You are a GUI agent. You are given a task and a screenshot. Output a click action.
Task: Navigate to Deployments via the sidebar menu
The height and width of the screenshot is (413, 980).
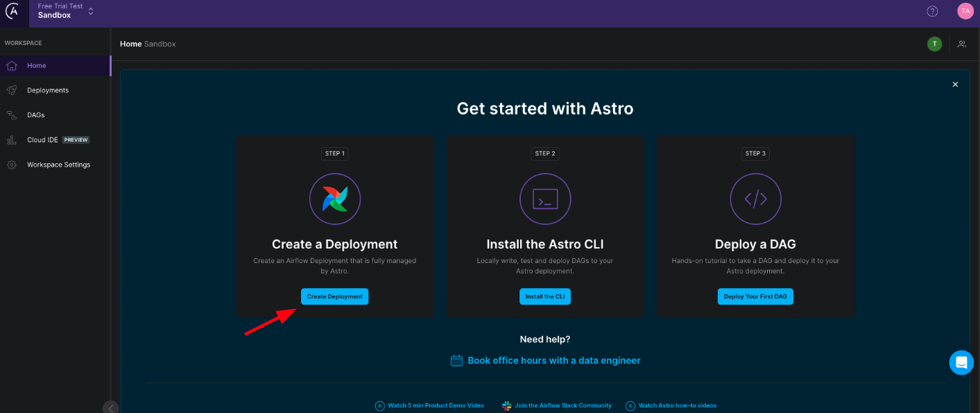pyautogui.click(x=47, y=90)
